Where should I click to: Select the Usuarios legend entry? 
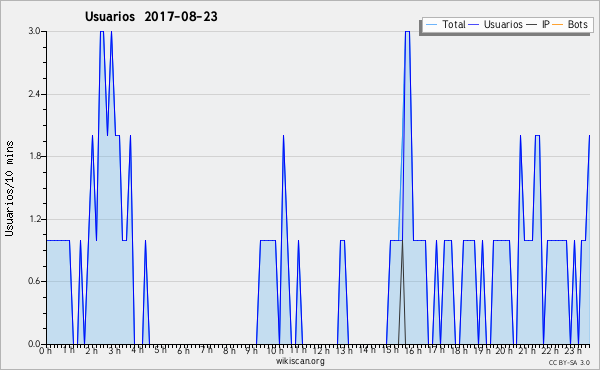coord(496,24)
